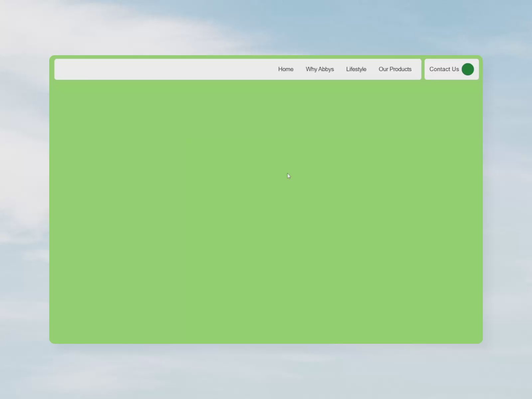Viewport: 532px width, 399px height.
Task: Navigate to Our Products
Action: [x=395, y=69]
